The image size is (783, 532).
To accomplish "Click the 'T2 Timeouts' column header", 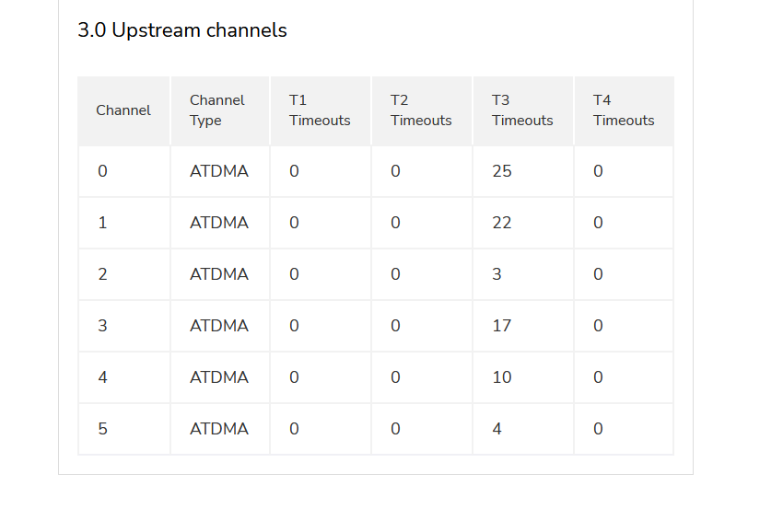I will 421,110.
